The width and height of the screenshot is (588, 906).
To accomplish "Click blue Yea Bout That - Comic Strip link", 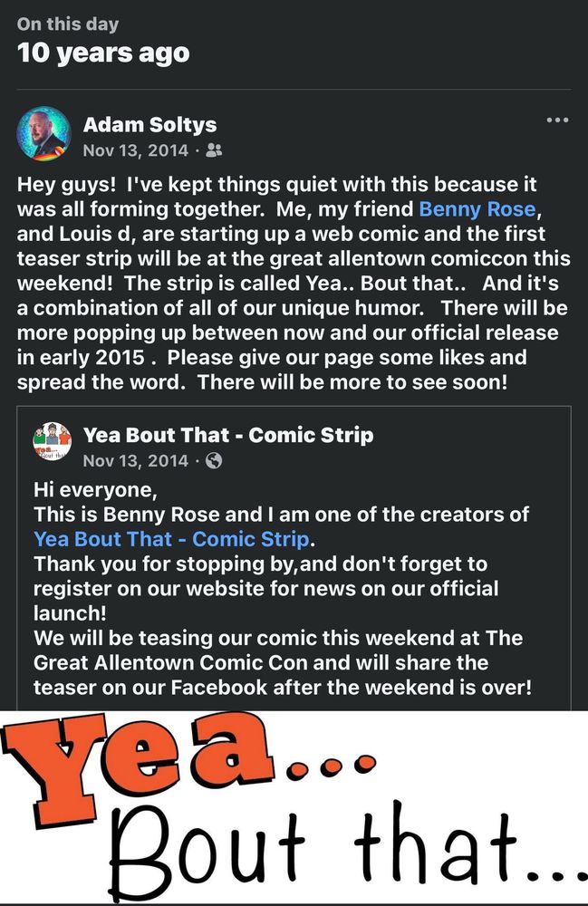I will (x=171, y=539).
